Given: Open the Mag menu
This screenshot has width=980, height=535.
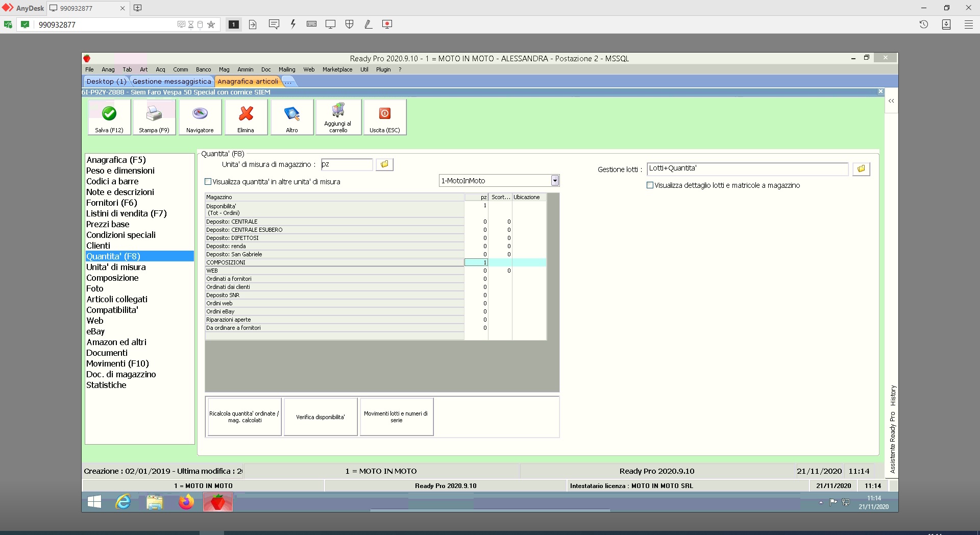Looking at the screenshot, I should [x=224, y=69].
